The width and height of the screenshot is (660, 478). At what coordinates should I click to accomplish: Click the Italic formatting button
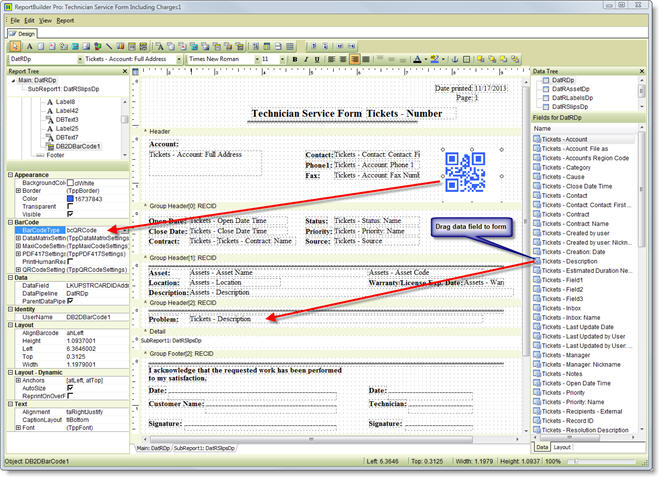306,60
